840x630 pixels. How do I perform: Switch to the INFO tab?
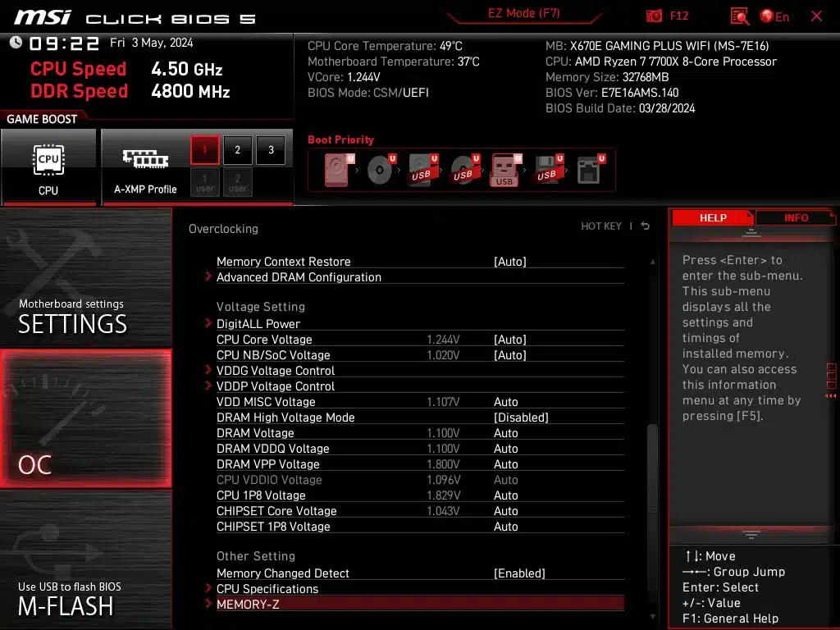(795, 217)
